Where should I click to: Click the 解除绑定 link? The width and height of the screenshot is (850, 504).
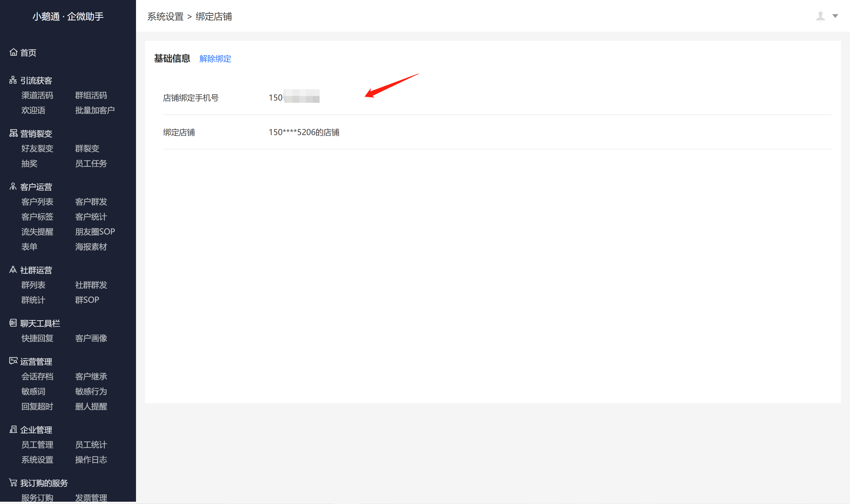tap(215, 59)
